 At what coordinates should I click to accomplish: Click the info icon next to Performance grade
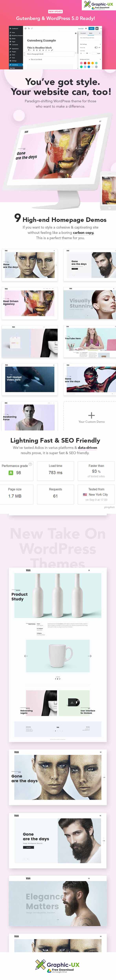coord(30,464)
